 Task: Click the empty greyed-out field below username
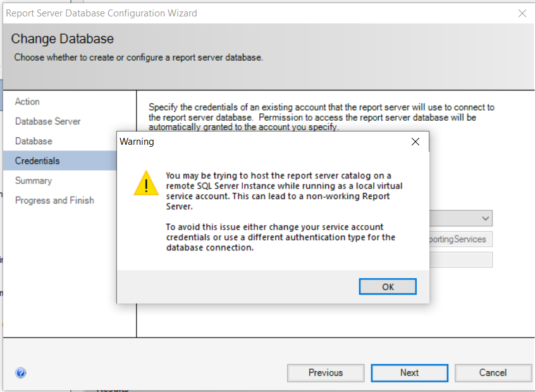pyautogui.click(x=460, y=260)
